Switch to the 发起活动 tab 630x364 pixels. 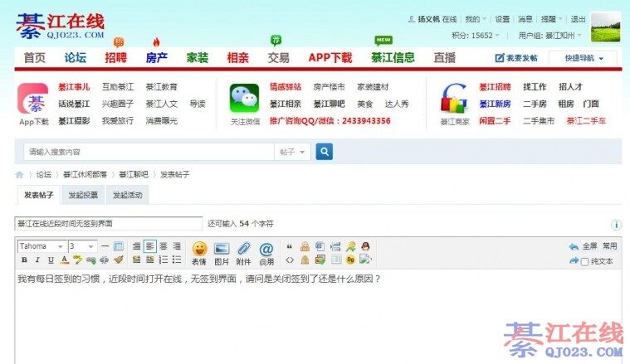(128, 196)
